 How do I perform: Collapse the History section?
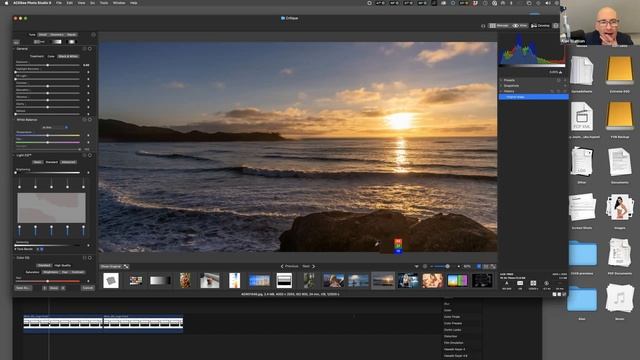(502, 91)
